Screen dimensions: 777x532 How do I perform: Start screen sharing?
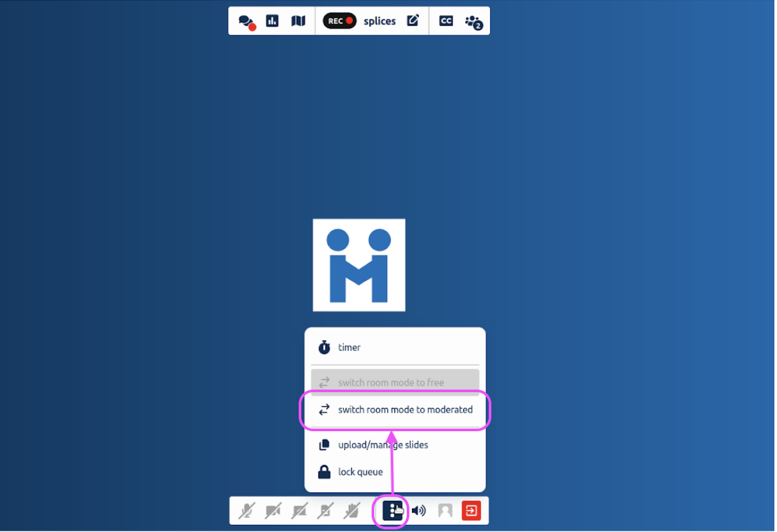click(299, 511)
